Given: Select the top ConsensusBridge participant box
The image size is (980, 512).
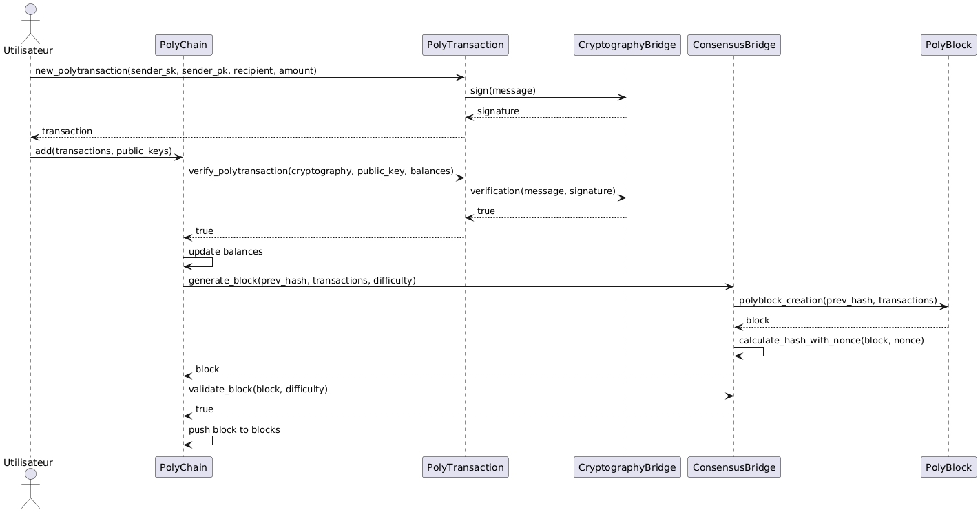Looking at the screenshot, I should click(x=733, y=45).
